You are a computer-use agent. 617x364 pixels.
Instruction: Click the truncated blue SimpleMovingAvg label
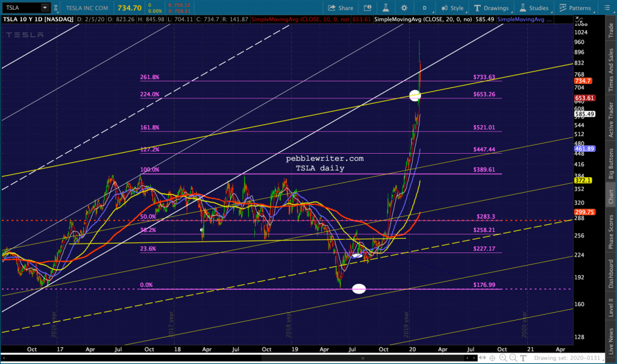tap(524, 19)
